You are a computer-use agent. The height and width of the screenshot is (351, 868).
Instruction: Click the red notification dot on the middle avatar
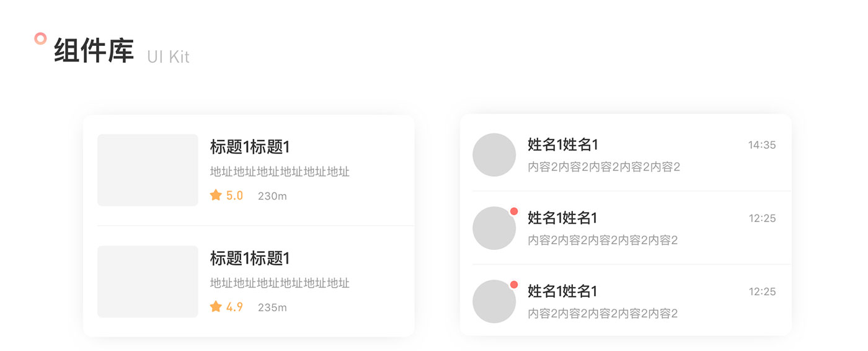[x=514, y=211]
